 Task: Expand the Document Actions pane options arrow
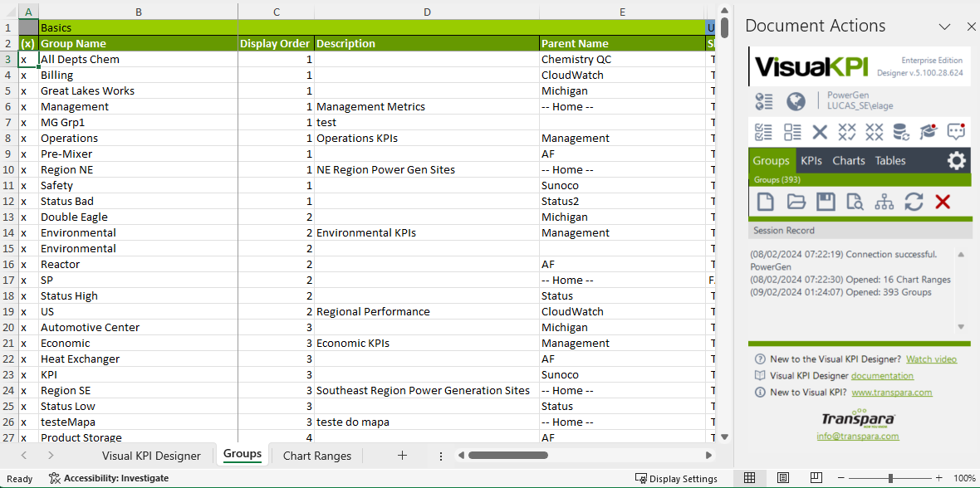[944, 27]
